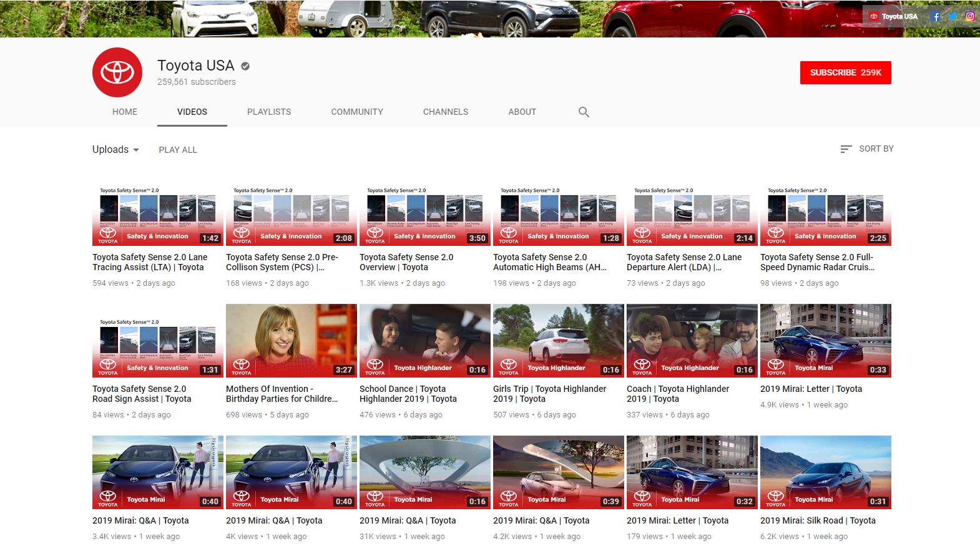Play the Mothers Of Invention thumbnail
The width and height of the screenshot is (980, 551).
click(x=292, y=341)
